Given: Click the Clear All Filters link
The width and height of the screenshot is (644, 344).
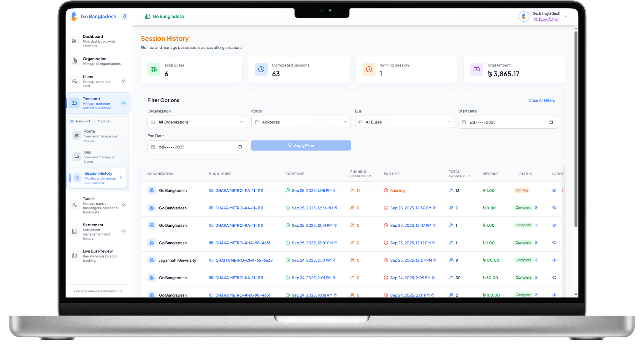Looking at the screenshot, I should pyautogui.click(x=541, y=100).
